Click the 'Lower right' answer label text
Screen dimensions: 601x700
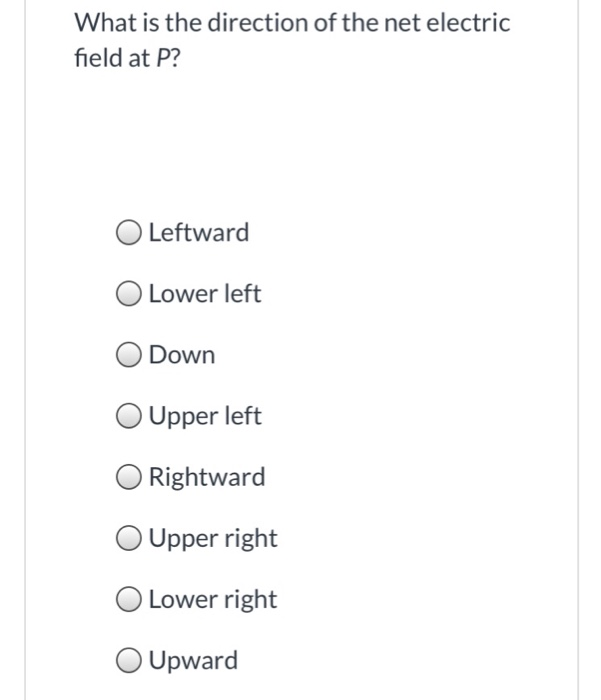[x=213, y=599]
